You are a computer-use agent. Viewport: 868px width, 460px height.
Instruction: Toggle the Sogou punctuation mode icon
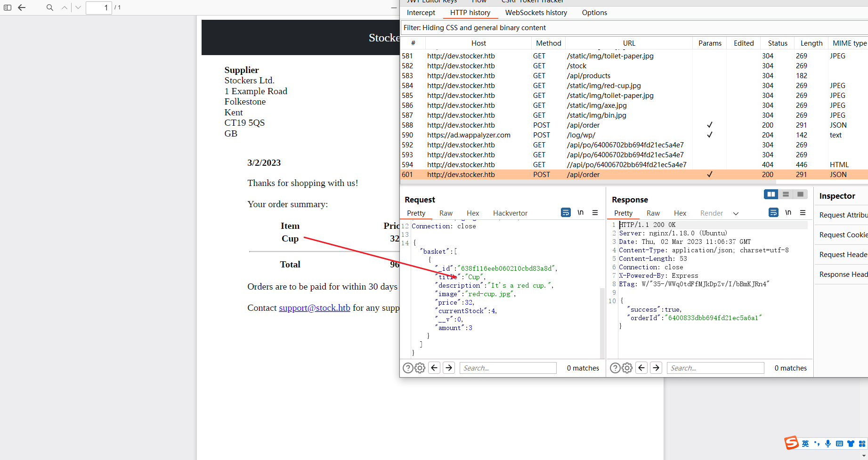[817, 444]
